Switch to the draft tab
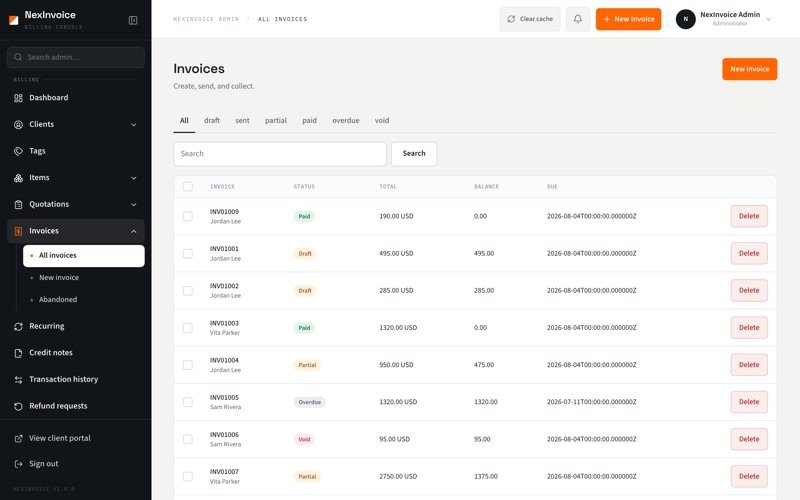 click(x=212, y=121)
